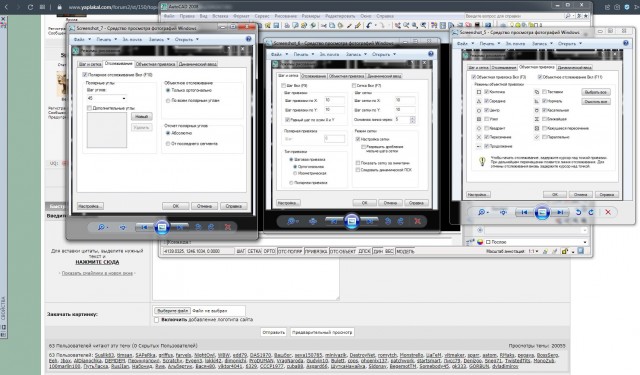Follow the НАЖМИТЕ СЮДА link
The width and height of the screenshot is (640, 375).
pyautogui.click(x=97, y=262)
